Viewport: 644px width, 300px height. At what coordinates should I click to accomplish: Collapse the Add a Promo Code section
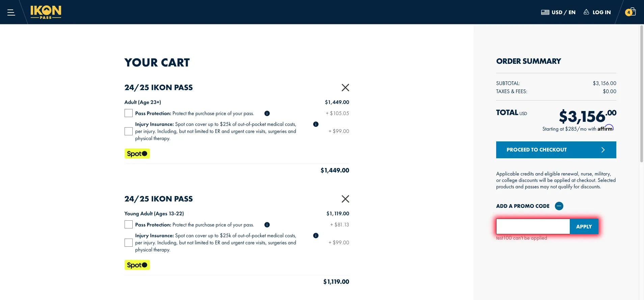tap(559, 206)
